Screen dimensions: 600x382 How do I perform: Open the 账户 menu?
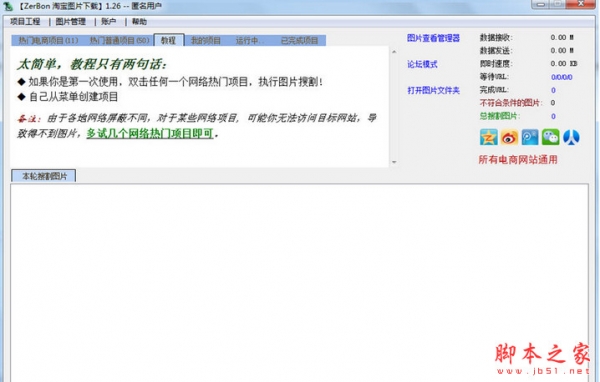[108, 22]
